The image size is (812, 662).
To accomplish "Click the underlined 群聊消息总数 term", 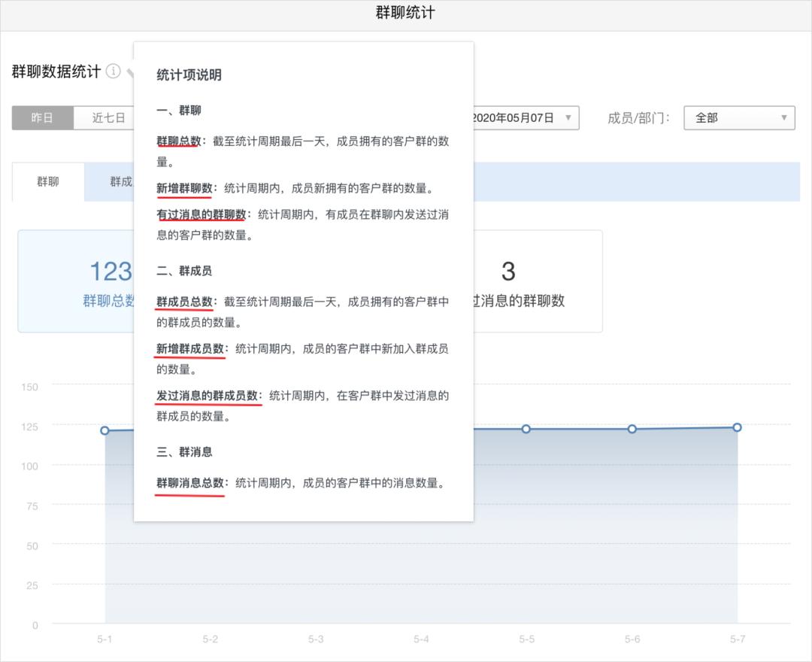I will [x=190, y=483].
